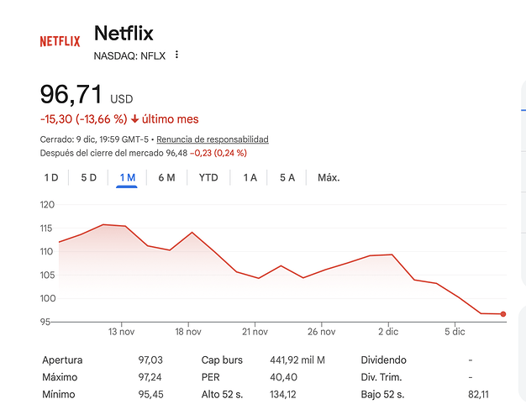Select the 5 D time range tab

pyautogui.click(x=89, y=177)
